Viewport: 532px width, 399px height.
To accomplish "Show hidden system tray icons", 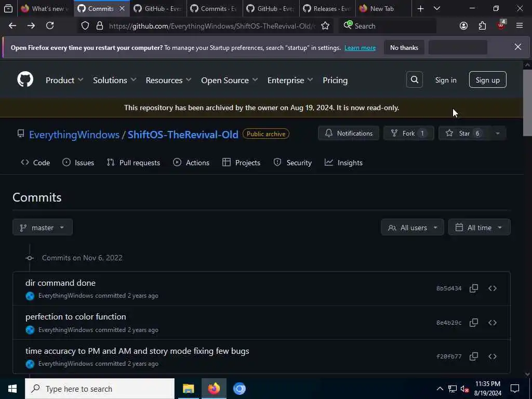I will click(x=440, y=389).
